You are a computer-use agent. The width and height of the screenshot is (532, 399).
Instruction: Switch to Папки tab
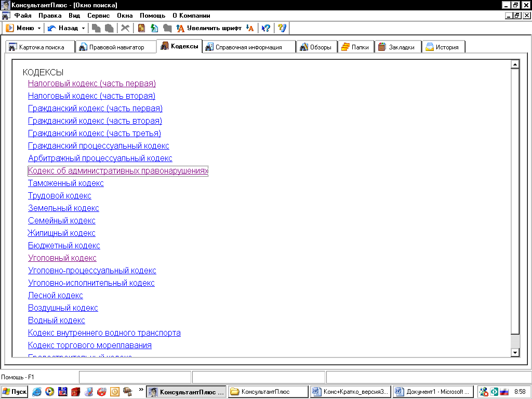(356, 47)
